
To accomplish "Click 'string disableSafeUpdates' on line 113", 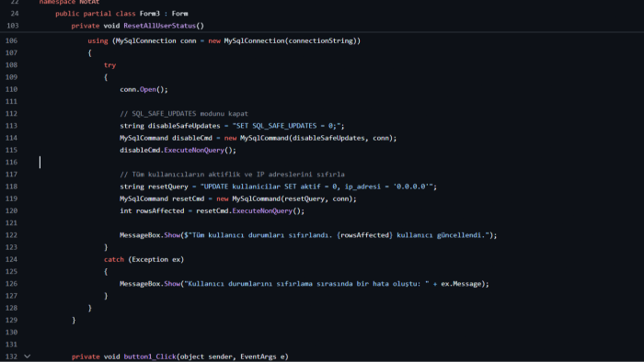I will (170, 126).
